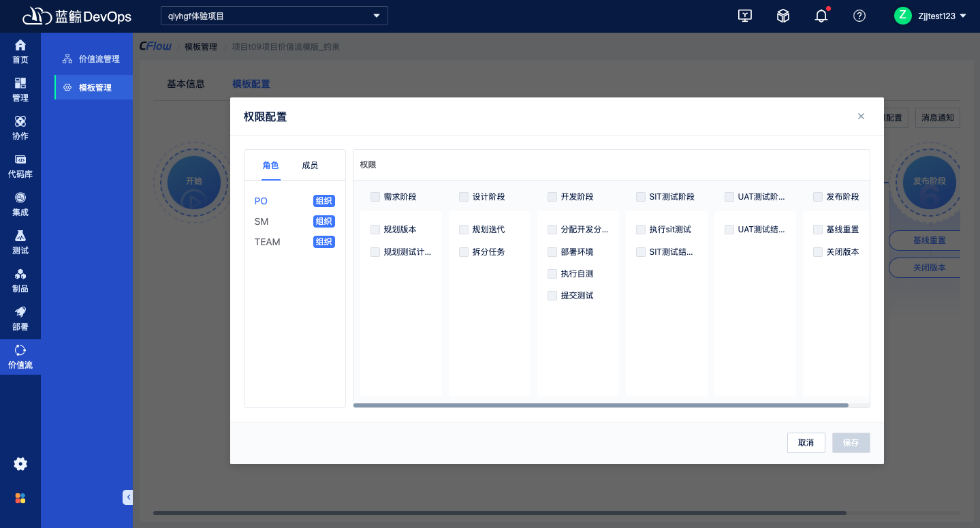Image resolution: width=980 pixels, height=528 pixels.
Task: Expand the Zjjtest123 user menu arrow
Action: [963, 16]
